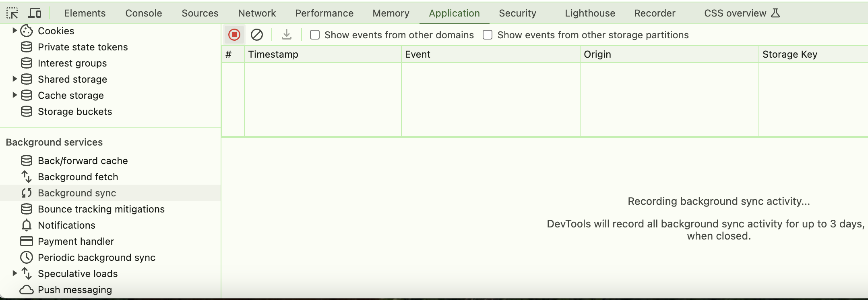Open Push messaging panel

pos(75,290)
